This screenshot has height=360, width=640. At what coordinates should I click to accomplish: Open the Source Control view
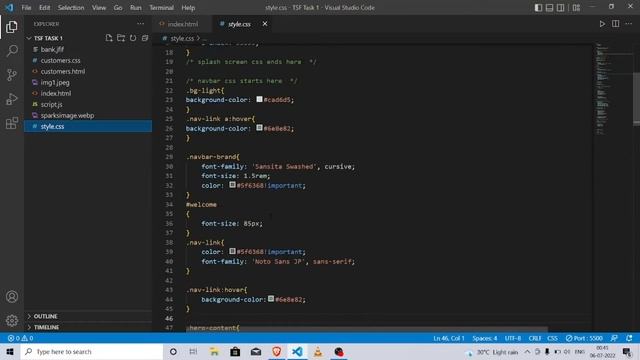12,75
